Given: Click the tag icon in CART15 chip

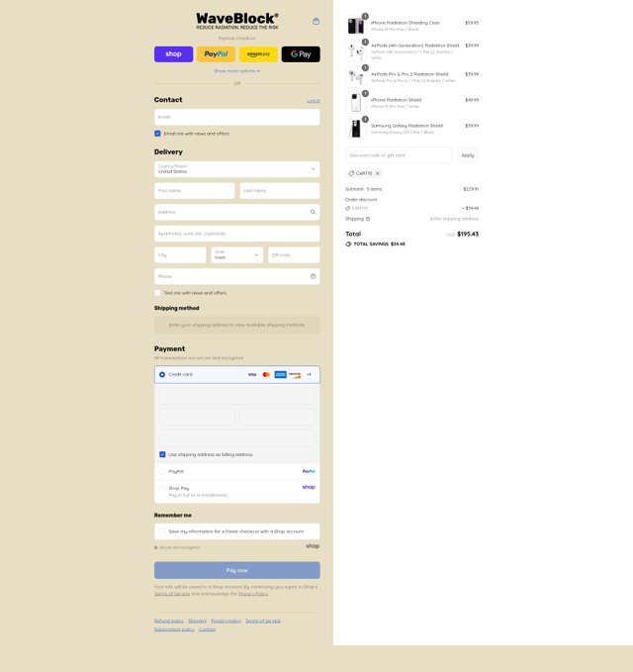Looking at the screenshot, I should (x=351, y=173).
